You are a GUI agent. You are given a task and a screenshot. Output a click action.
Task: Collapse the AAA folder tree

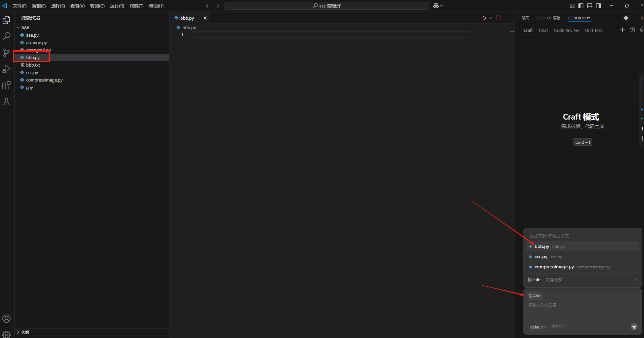point(18,28)
